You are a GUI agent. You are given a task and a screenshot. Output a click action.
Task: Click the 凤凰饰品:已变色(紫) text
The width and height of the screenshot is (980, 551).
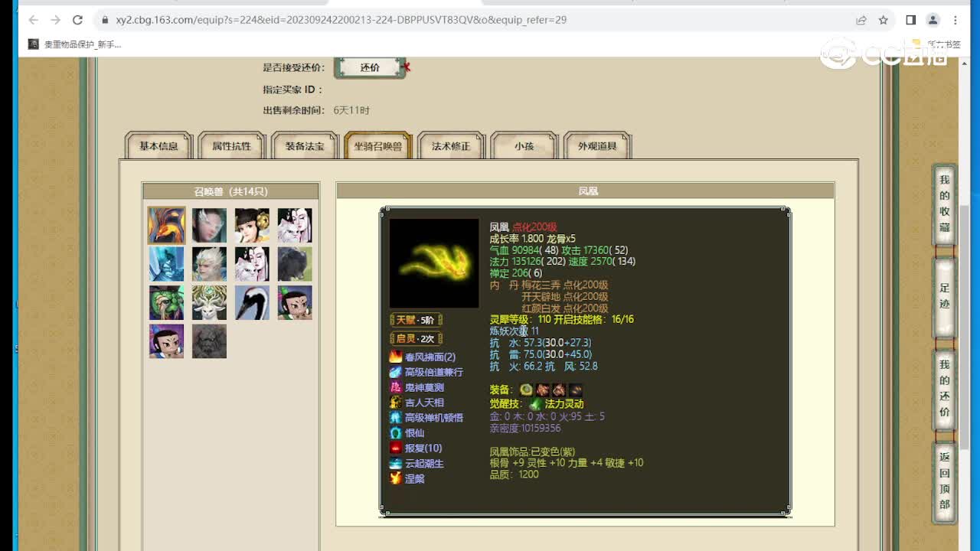click(x=533, y=452)
